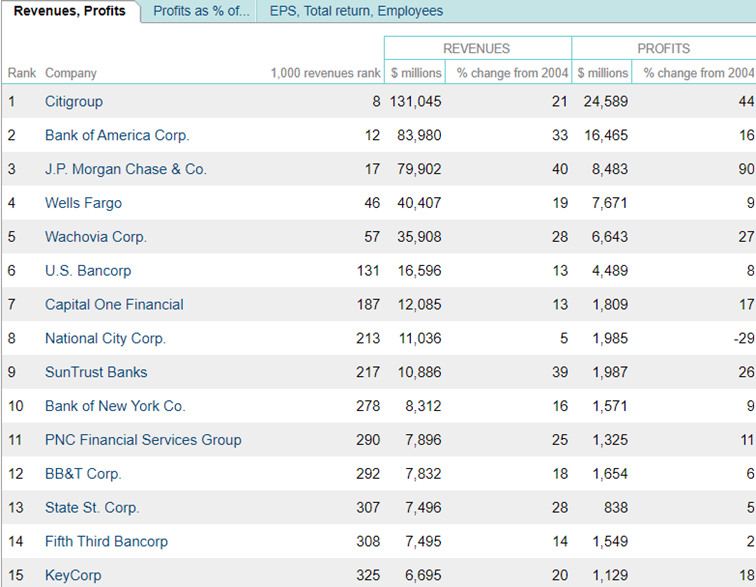Open State St. Corp. link
The image size is (756, 587).
92,508
